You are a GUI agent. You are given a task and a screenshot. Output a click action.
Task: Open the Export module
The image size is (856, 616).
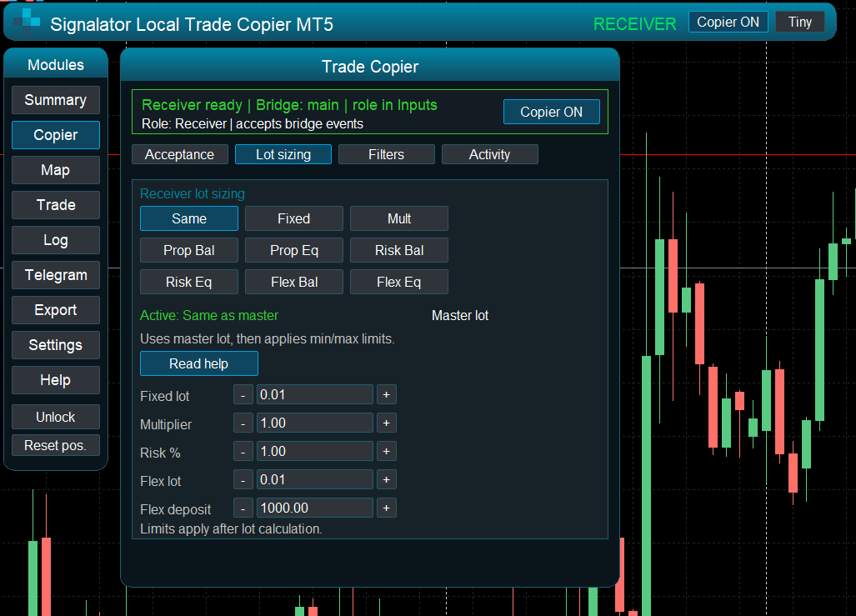pyautogui.click(x=56, y=309)
